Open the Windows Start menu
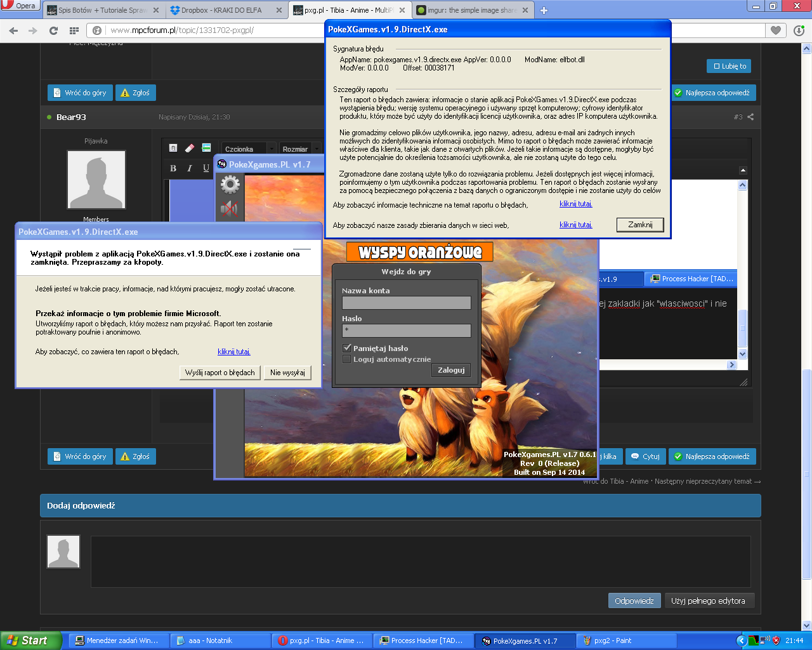 (x=31, y=640)
